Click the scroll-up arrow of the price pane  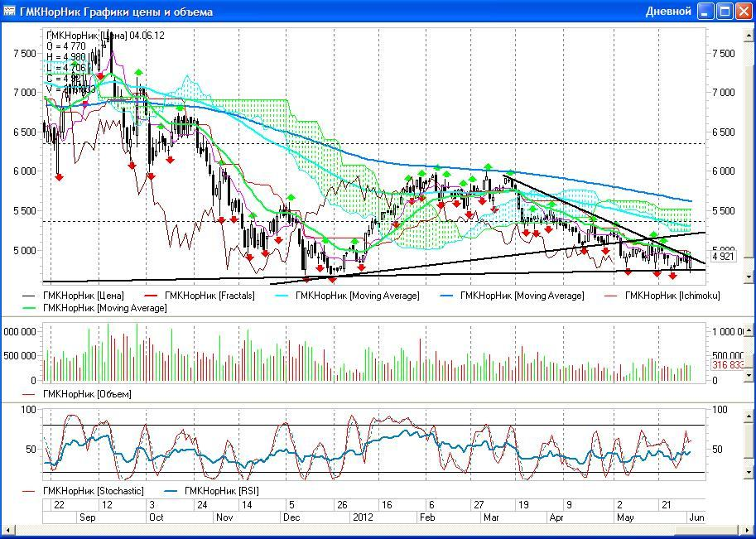pos(749,36)
